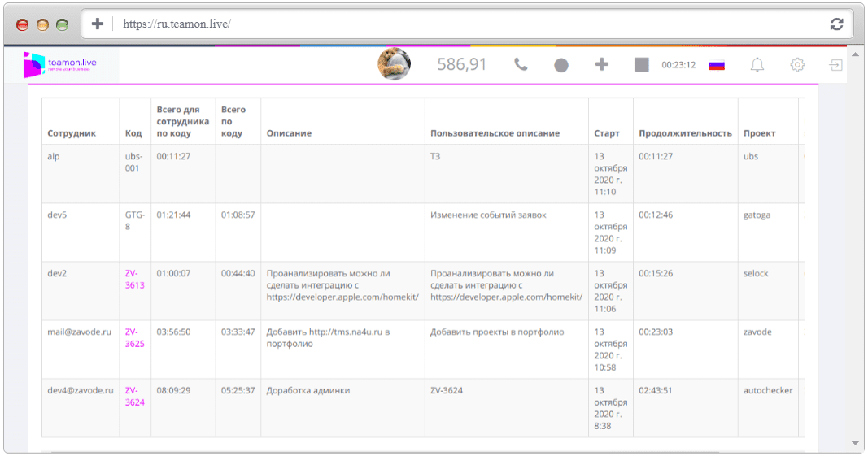Sort by the Сотрудник column header
Image resolution: width=868 pixels, height=456 pixels.
[72, 133]
